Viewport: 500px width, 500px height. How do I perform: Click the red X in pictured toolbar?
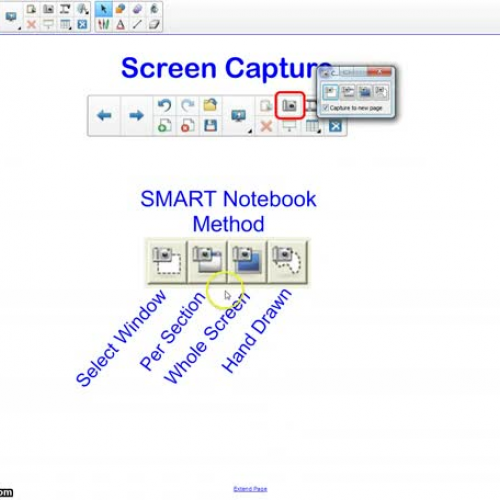tap(266, 126)
